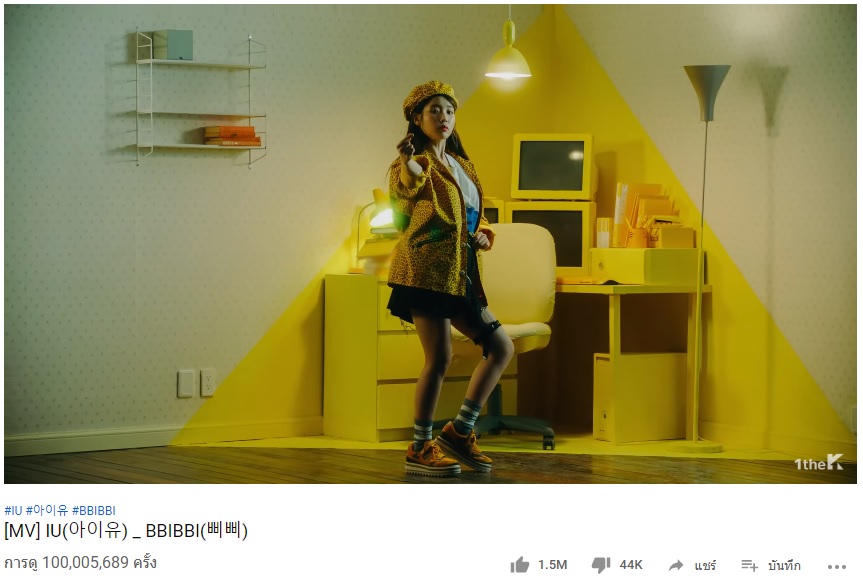The width and height of the screenshot is (863, 579).
Task: Click the 1theK watermark in the video
Action: pos(819,463)
